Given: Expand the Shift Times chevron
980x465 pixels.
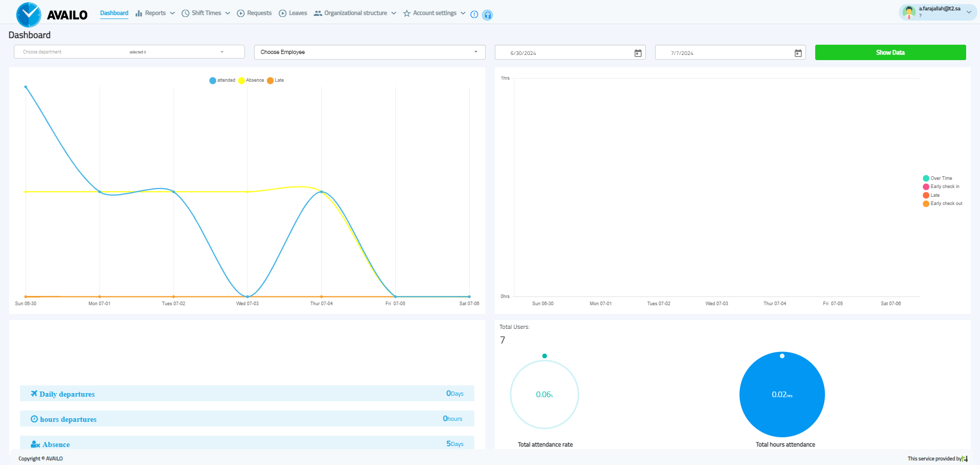Looking at the screenshot, I should coord(227,13).
